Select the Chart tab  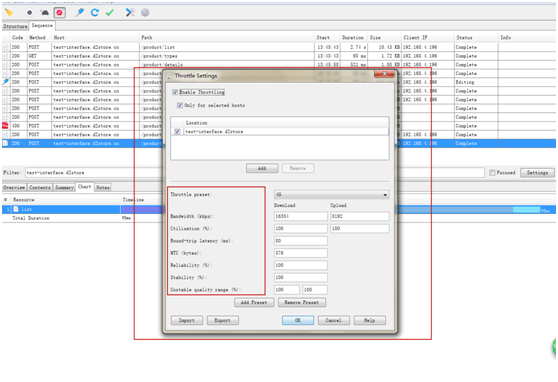coord(85,187)
